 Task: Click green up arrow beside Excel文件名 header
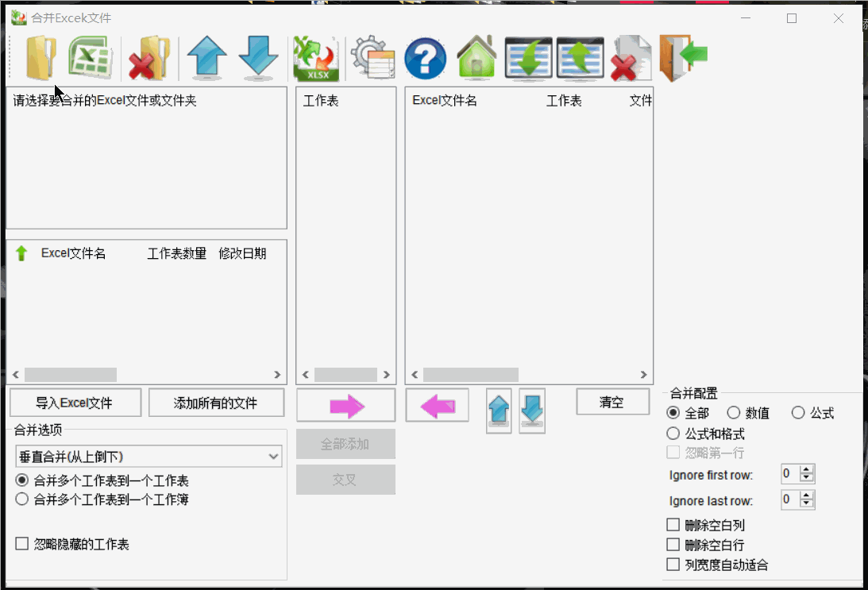[21, 253]
